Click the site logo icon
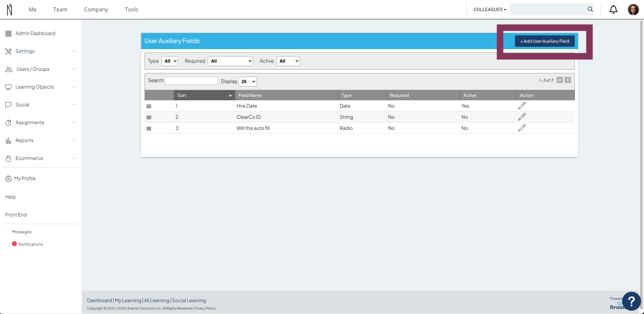Screen dimensions: 644x314 pos(10,10)
